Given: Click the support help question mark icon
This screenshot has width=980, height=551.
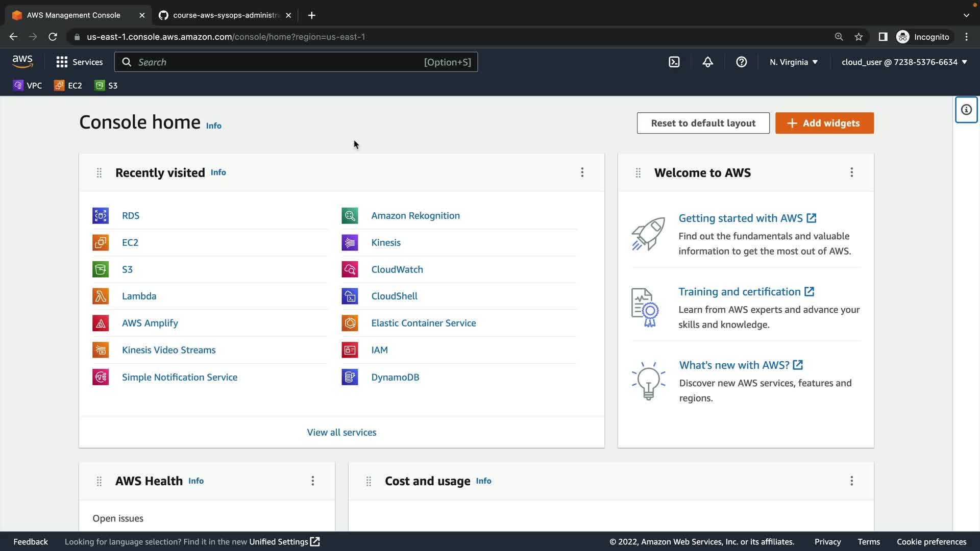Looking at the screenshot, I should point(741,62).
